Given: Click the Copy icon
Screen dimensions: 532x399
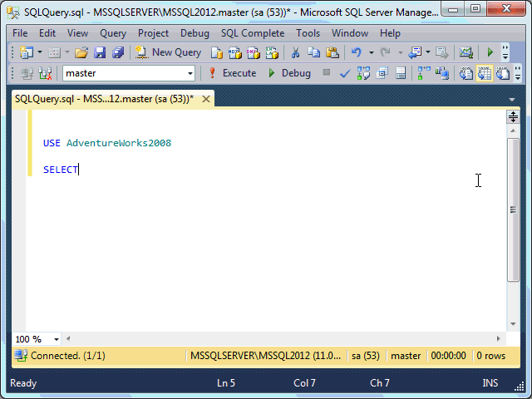Looking at the screenshot, I should pos(313,52).
